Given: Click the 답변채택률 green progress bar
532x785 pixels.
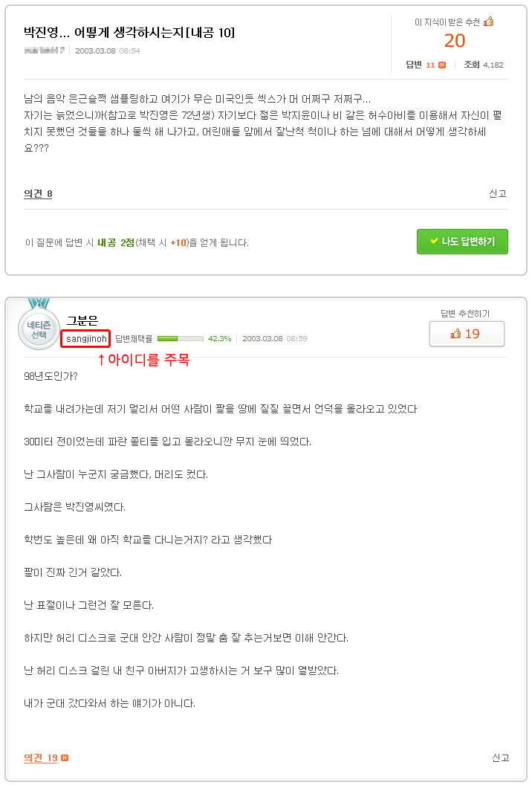Looking at the screenshot, I should pyautogui.click(x=180, y=339).
